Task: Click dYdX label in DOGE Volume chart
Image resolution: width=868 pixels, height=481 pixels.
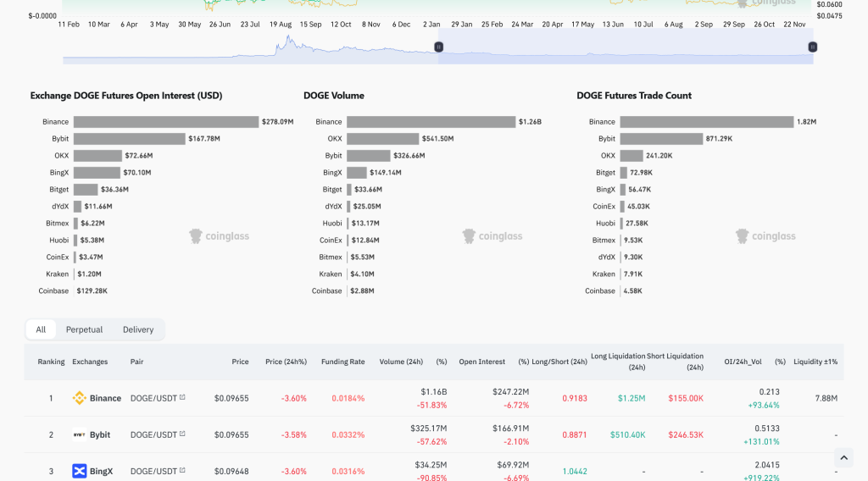Action: (x=333, y=207)
